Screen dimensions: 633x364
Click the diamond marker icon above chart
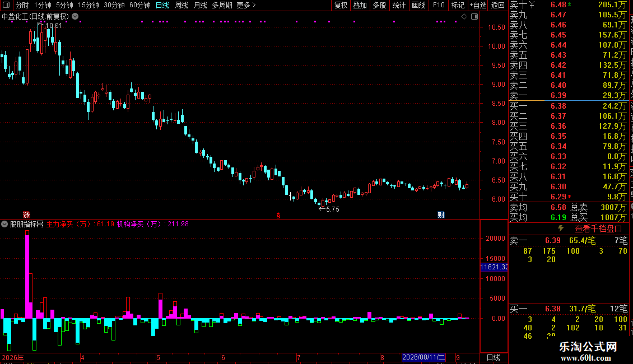click(x=464, y=17)
